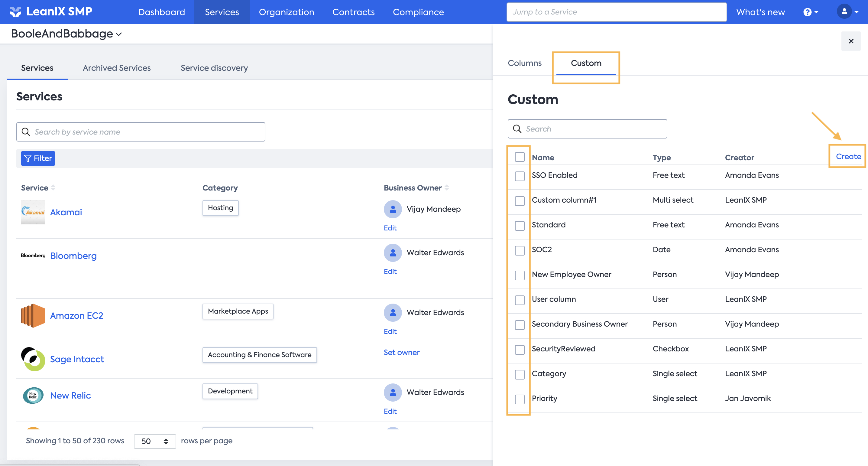Screen dimensions: 868x466
Task: Click the LeanIX SMP logo icon
Action: click(15, 12)
